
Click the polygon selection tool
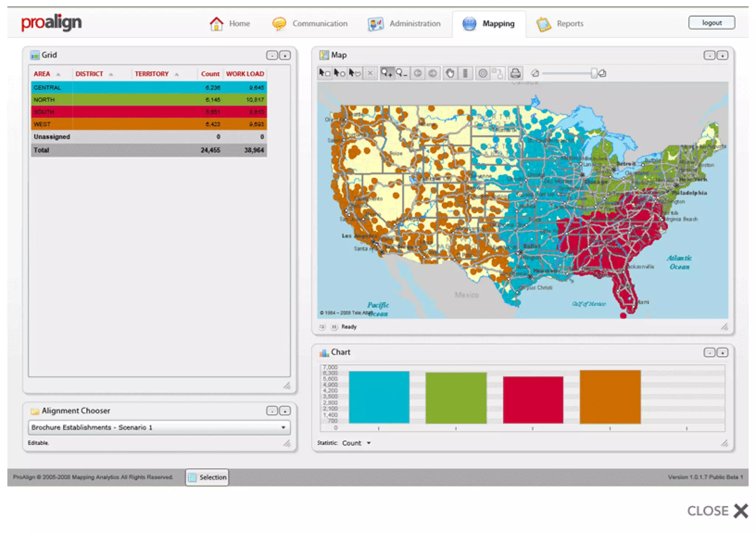[354, 73]
